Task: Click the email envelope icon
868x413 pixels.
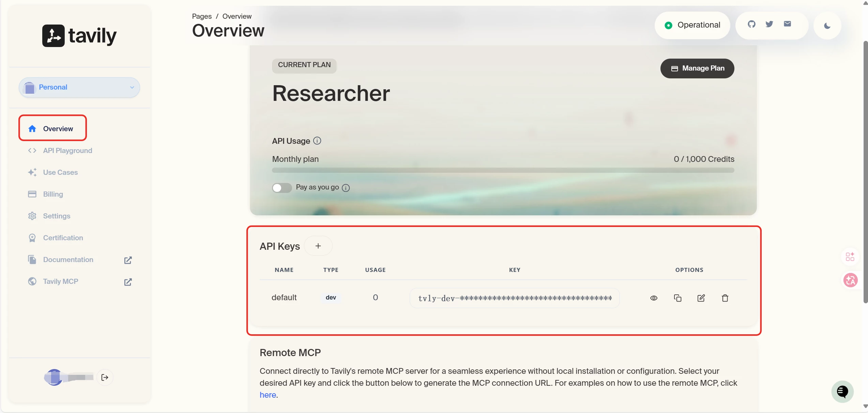Action: click(787, 24)
